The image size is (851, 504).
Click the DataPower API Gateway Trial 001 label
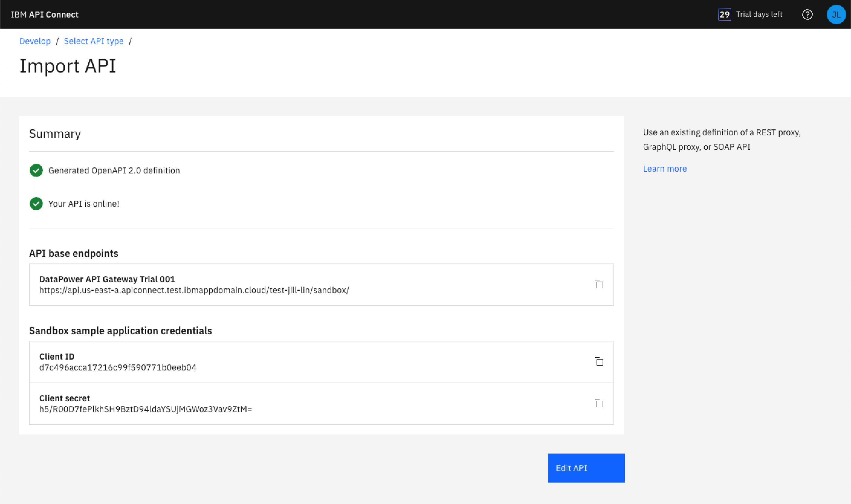point(107,279)
